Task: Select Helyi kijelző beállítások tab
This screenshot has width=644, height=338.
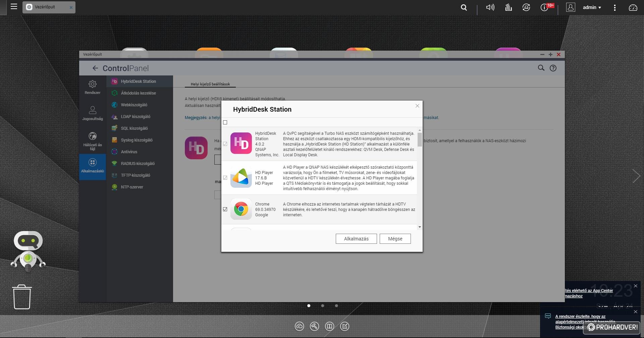Action: (x=210, y=84)
